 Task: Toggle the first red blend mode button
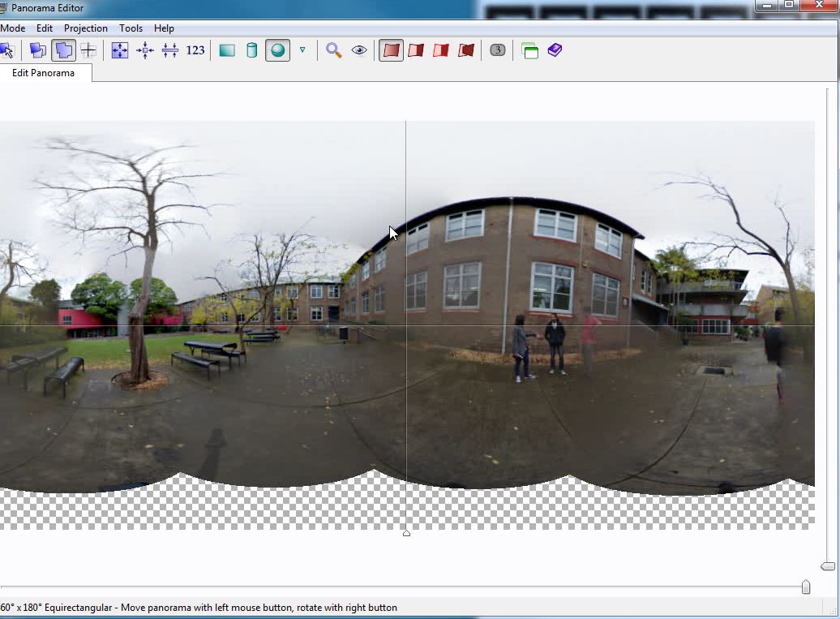click(x=391, y=50)
